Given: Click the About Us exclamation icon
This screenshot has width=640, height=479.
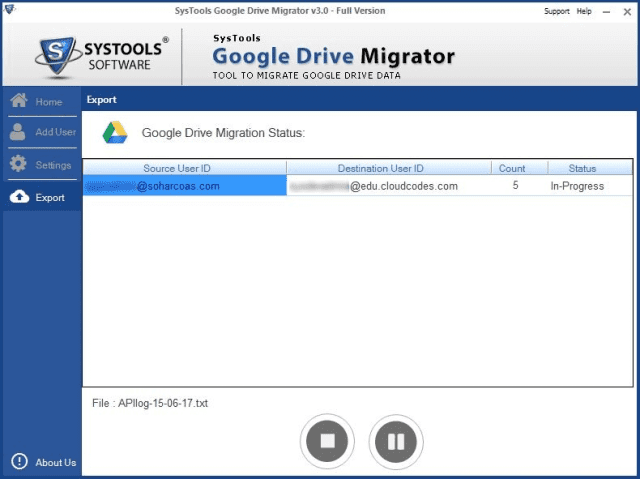Looking at the screenshot, I should tap(19, 461).
